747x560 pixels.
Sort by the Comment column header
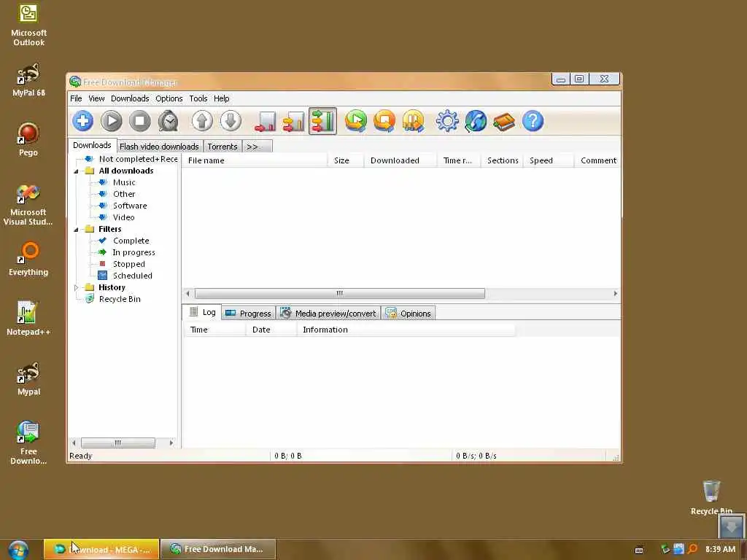[598, 160]
